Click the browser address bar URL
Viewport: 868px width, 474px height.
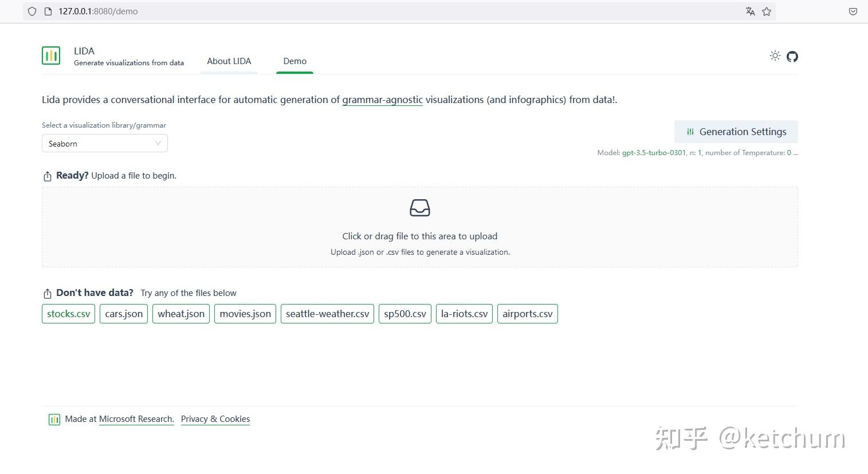(x=98, y=11)
